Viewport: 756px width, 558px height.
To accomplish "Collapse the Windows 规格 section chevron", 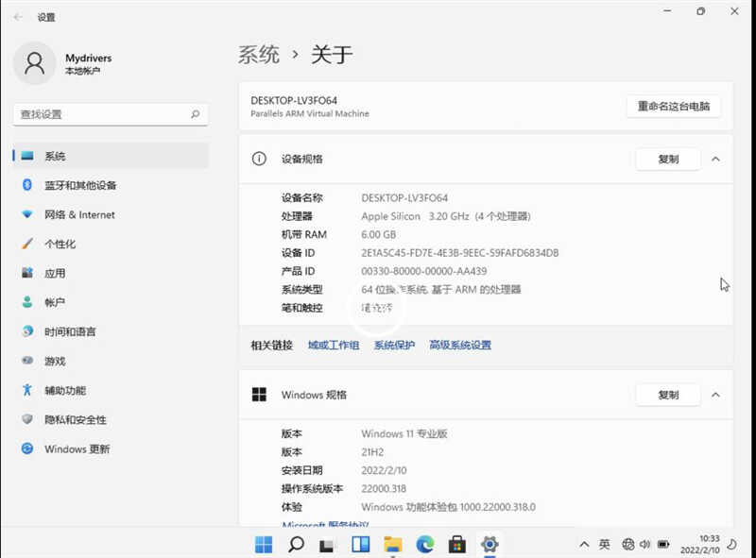I will (715, 395).
